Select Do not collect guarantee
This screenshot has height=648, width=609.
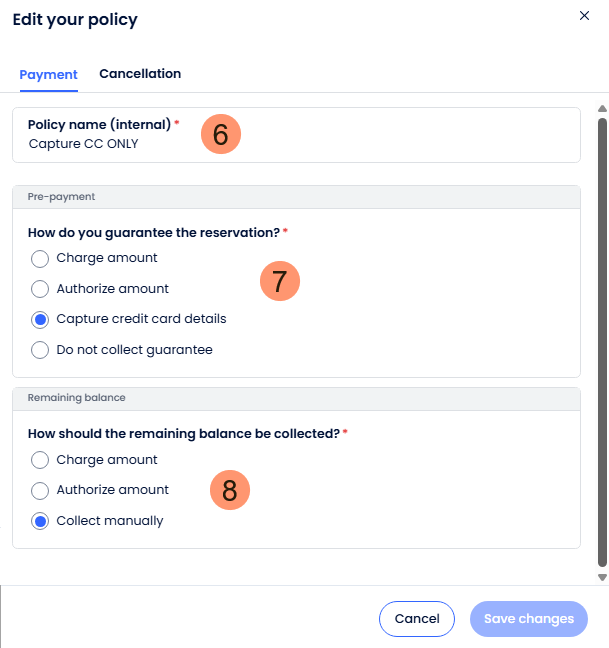40,351
